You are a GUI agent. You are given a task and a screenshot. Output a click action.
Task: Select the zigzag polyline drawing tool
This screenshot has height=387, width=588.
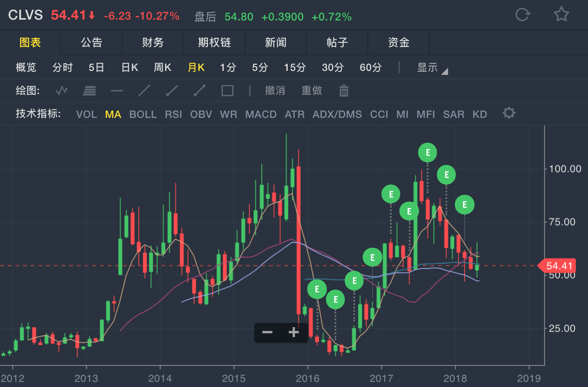tap(61, 91)
